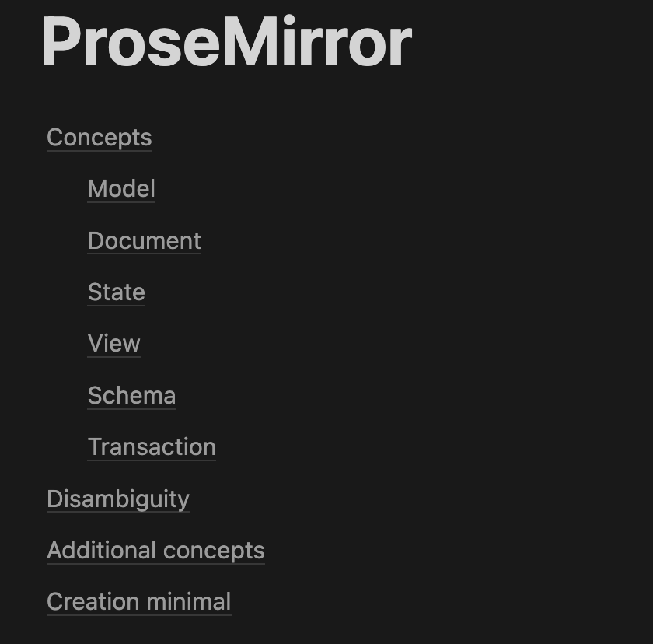Click Transaction, last nested item
Image resolution: width=653 pixels, height=644 pixels.
coord(152,447)
